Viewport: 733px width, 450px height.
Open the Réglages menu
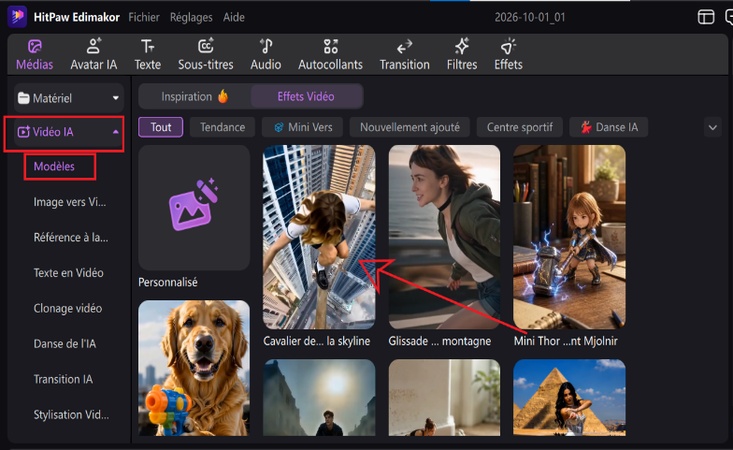[x=191, y=17]
